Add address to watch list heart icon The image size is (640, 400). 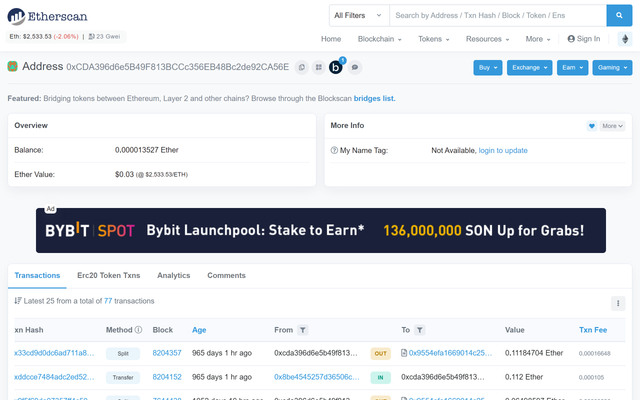[591, 126]
